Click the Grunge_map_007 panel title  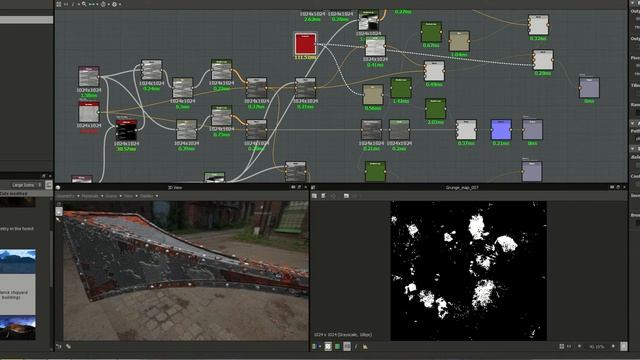[462, 188]
